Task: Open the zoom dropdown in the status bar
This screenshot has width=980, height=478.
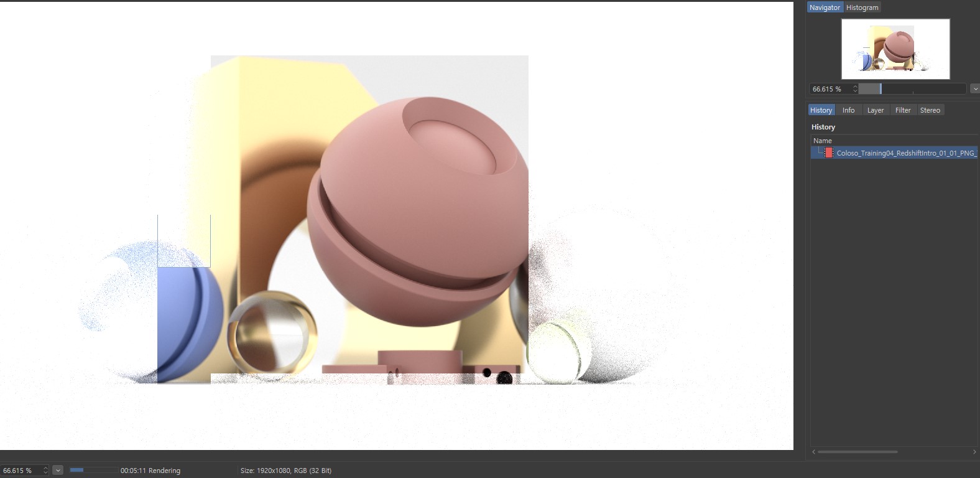Action: [x=58, y=471]
